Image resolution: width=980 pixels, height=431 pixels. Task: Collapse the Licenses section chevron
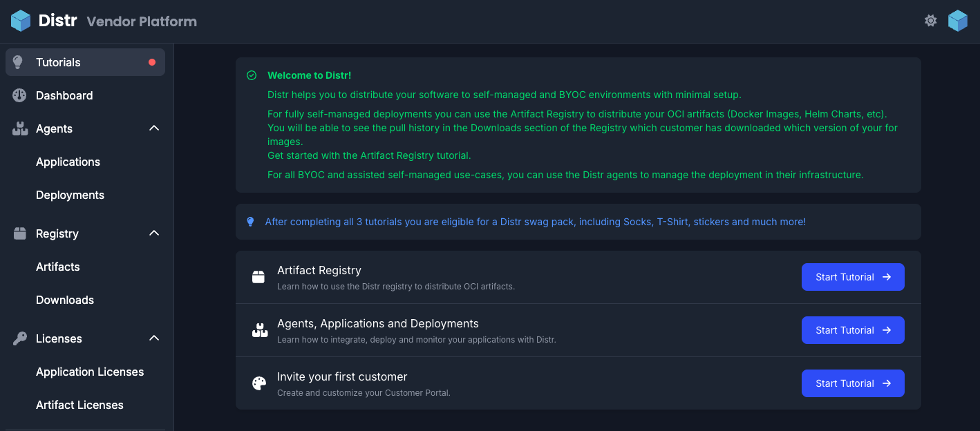(154, 338)
